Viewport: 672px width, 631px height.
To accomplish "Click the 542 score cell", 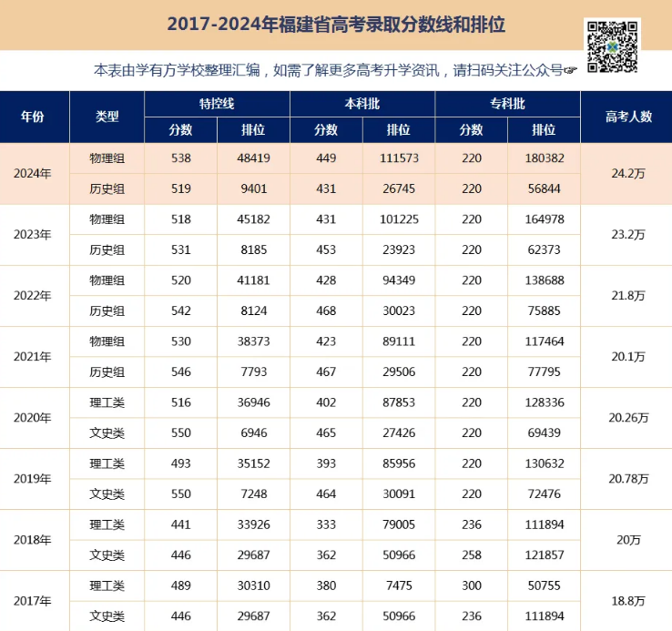I will (x=181, y=310).
